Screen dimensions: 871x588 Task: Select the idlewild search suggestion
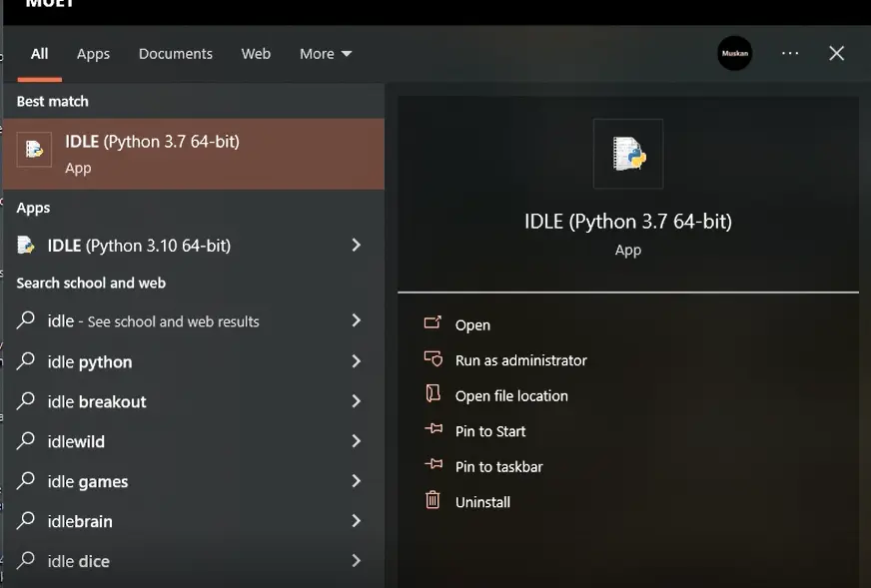[194, 441]
